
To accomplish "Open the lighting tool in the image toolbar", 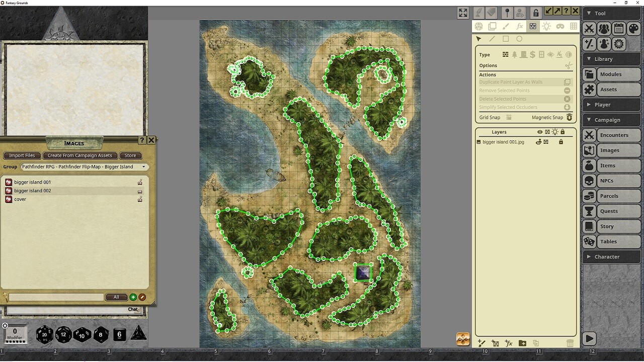I will pyautogui.click(x=546, y=26).
